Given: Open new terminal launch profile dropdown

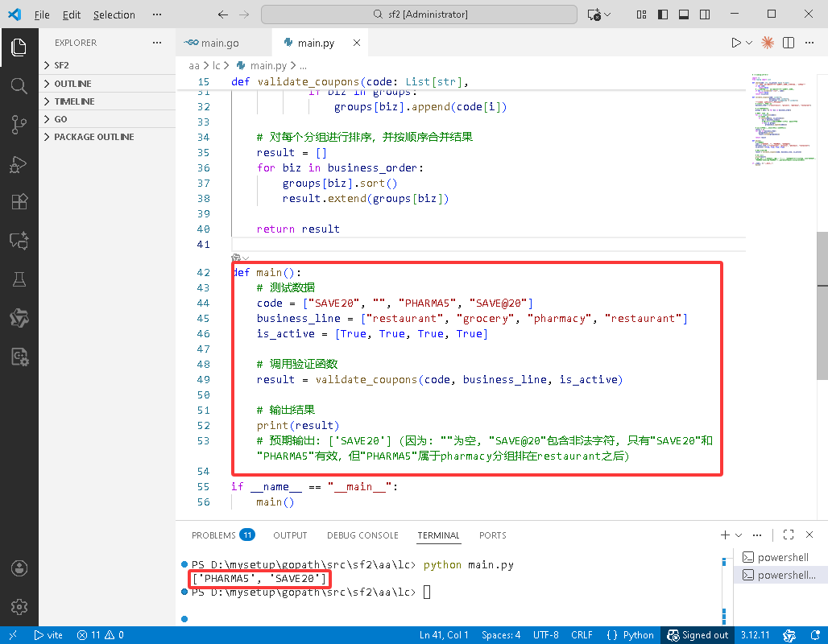Looking at the screenshot, I should coord(739,535).
